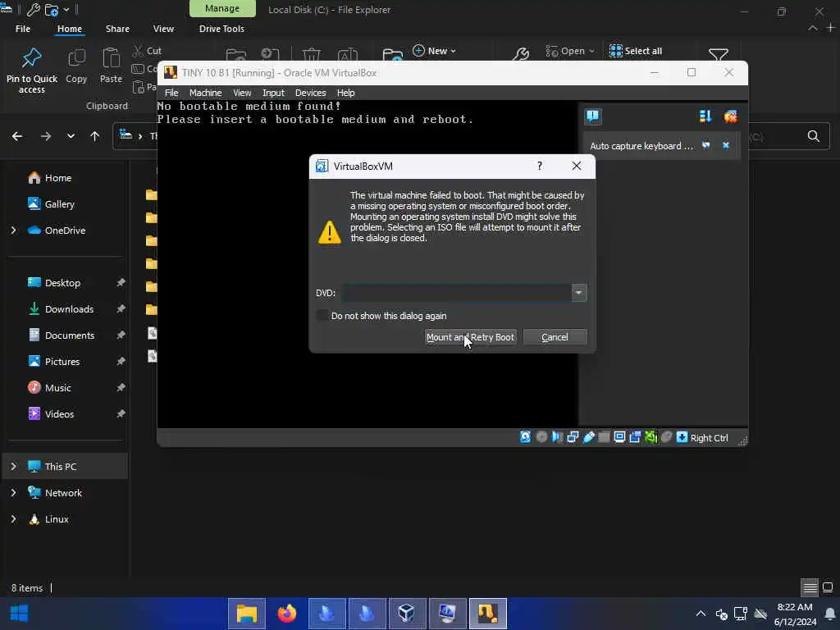Screen dimensions: 840x630
Task: Switch to large icons view in File Explorer
Action: coord(828,587)
